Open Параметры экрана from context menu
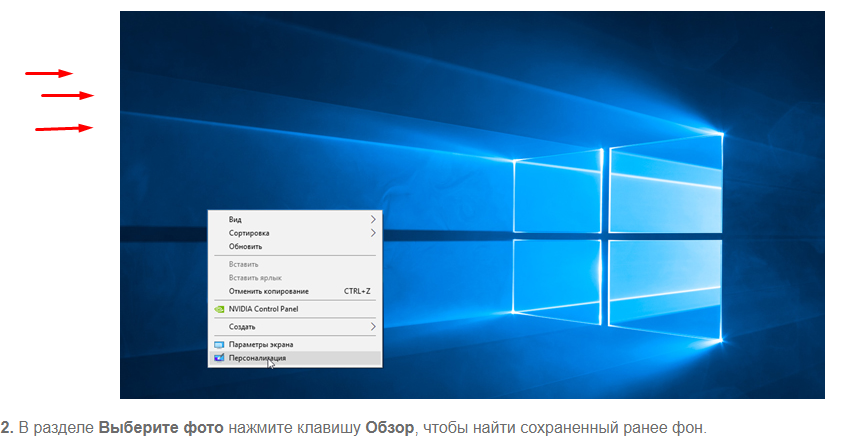 pos(295,344)
